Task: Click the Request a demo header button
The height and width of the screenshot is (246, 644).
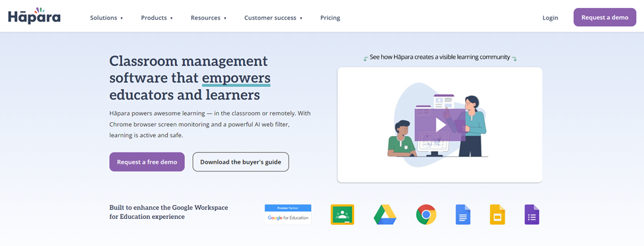Action: tap(605, 17)
